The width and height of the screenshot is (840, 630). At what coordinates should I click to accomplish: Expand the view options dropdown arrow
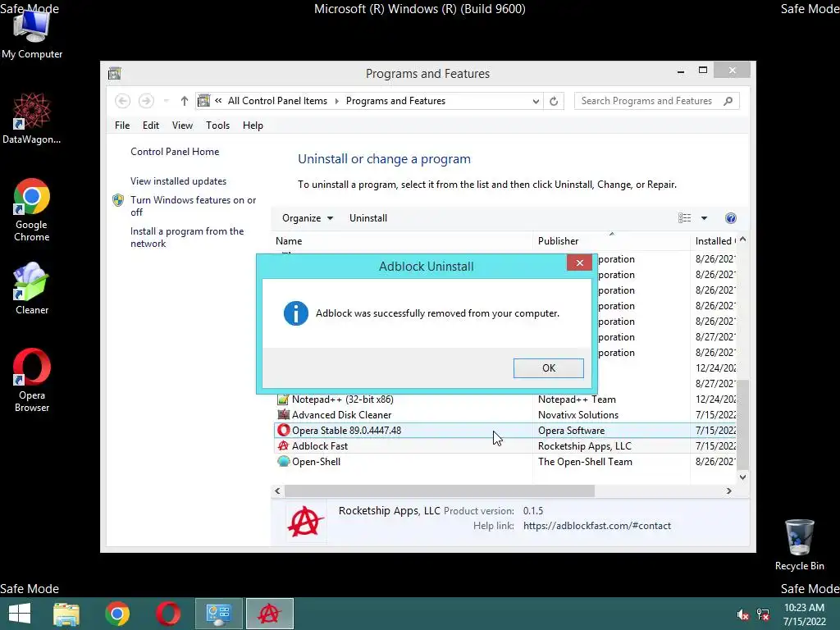pyautogui.click(x=704, y=218)
